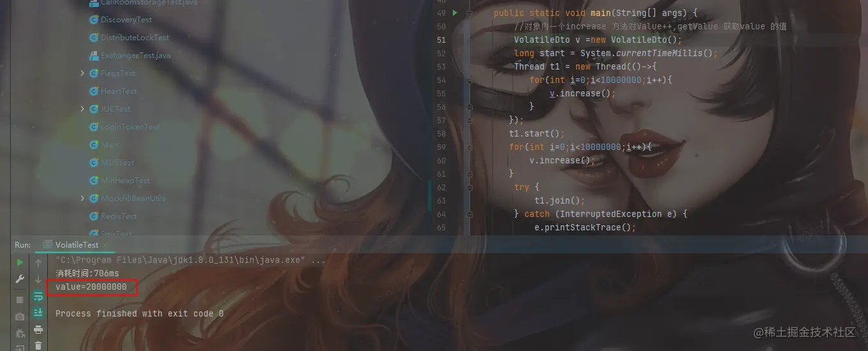The height and width of the screenshot is (351, 868).
Task: Collapse the for loop fold at line 54
Action: point(470,80)
